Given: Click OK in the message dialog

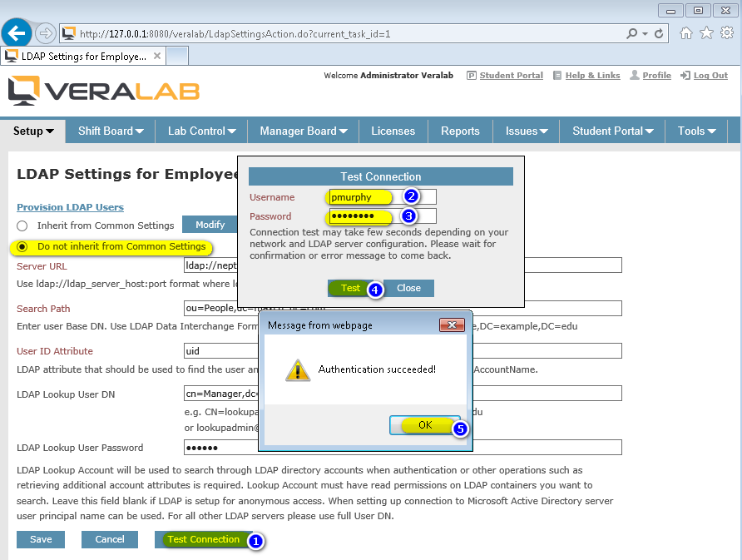Looking at the screenshot, I should (425, 425).
